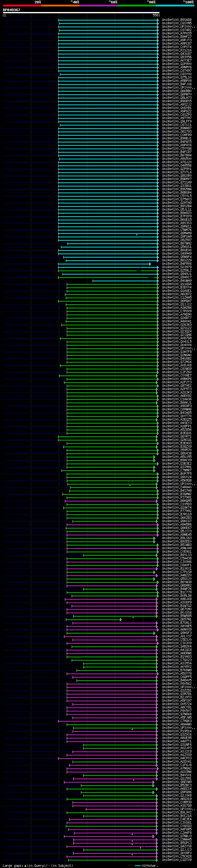Select the label UniRef100_Q949J1
Image resolution: width=197 pixels, height=868 pixels.
pos(177,274)
